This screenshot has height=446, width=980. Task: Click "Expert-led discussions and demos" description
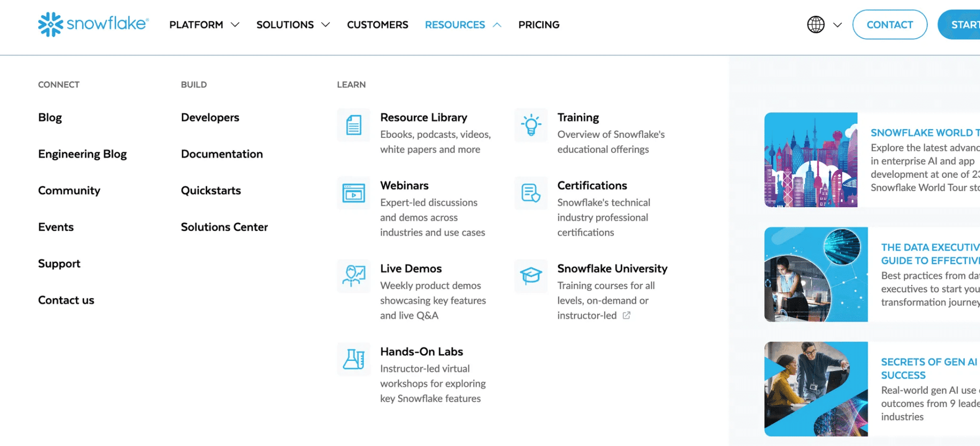(x=433, y=217)
